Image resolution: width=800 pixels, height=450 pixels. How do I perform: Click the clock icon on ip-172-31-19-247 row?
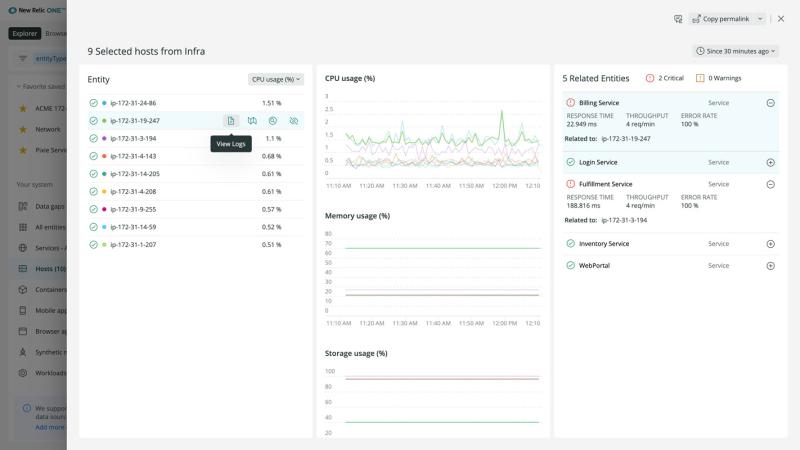coord(273,121)
